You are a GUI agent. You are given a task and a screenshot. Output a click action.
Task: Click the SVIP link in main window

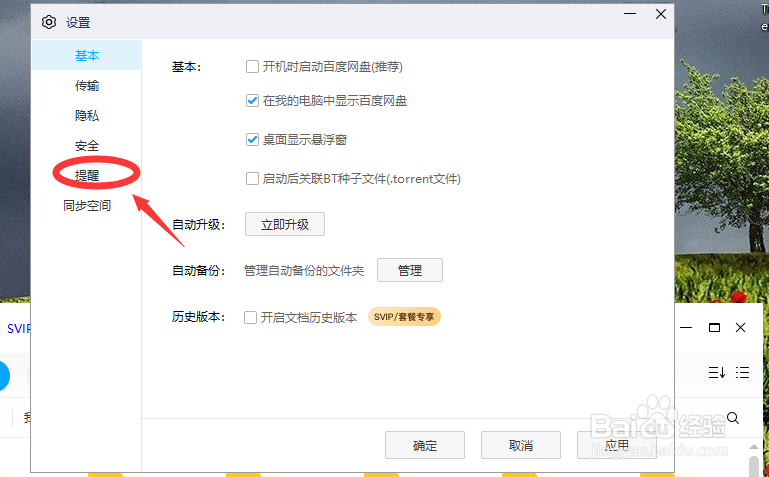click(19, 328)
